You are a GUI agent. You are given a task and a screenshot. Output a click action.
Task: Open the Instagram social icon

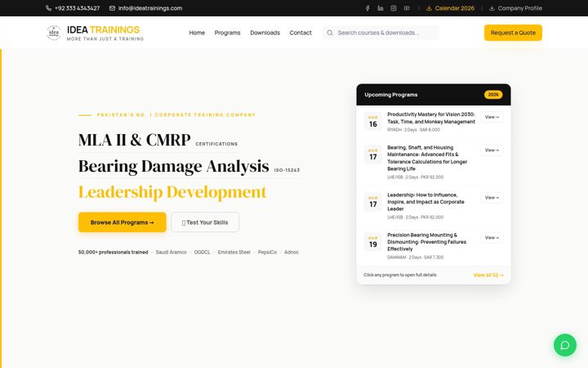[x=394, y=8]
